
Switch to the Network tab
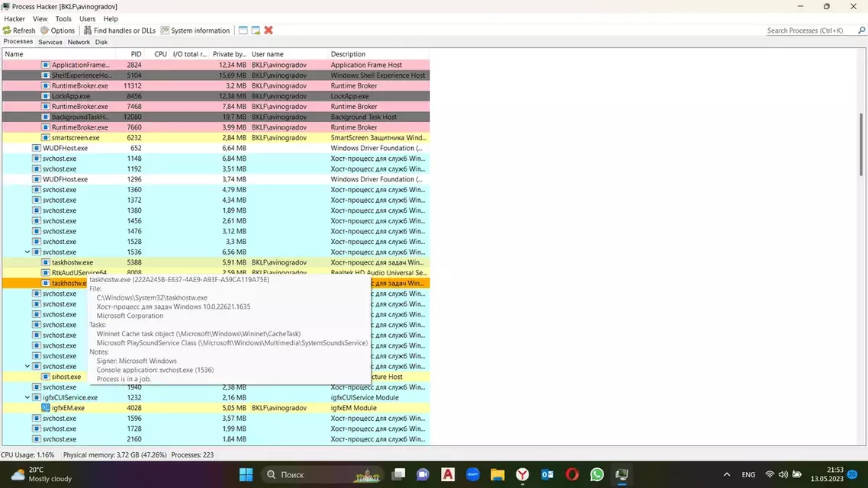click(x=79, y=42)
